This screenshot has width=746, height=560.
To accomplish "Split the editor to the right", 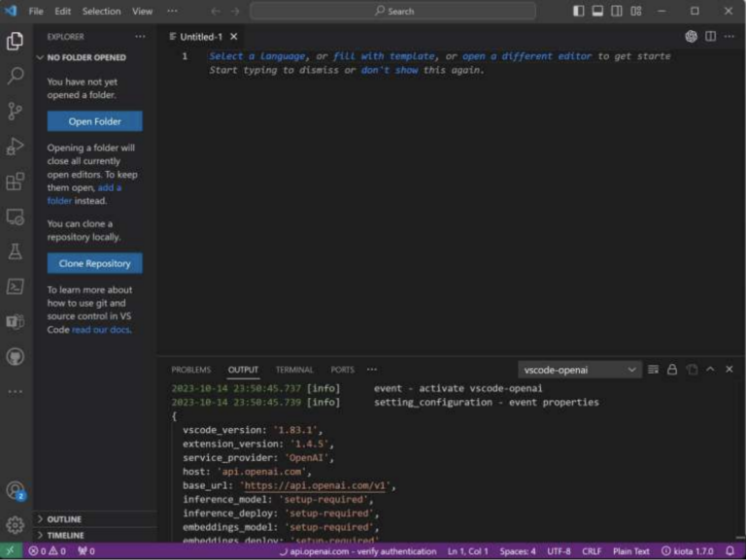I will pyautogui.click(x=710, y=37).
